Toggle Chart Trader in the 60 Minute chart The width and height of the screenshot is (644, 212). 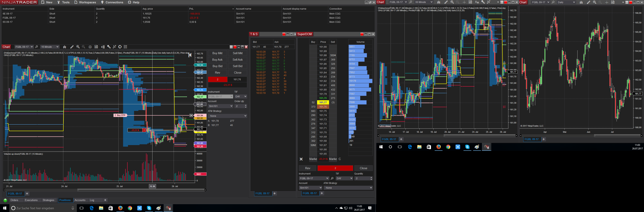[477, 2]
